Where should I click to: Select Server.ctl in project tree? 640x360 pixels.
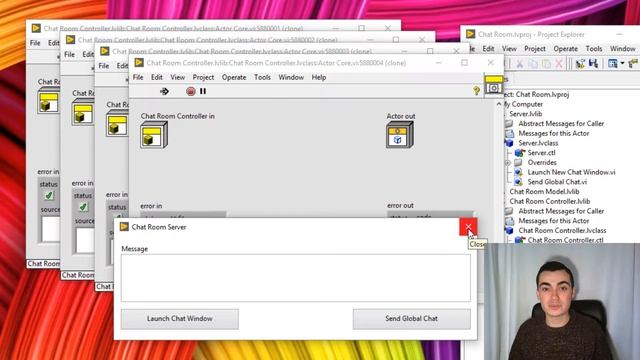click(541, 153)
